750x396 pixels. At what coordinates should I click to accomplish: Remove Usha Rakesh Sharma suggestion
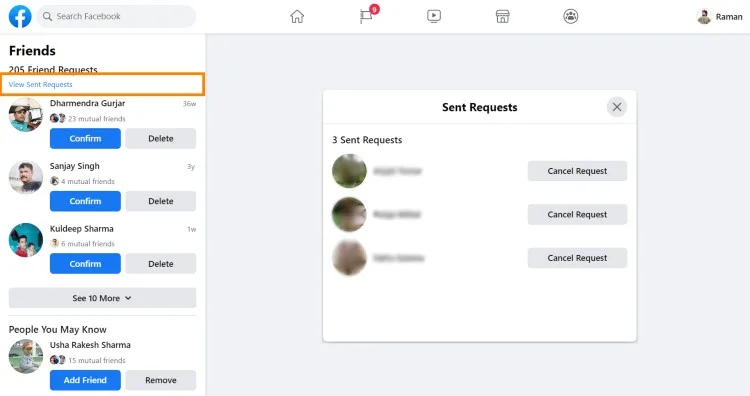161,380
